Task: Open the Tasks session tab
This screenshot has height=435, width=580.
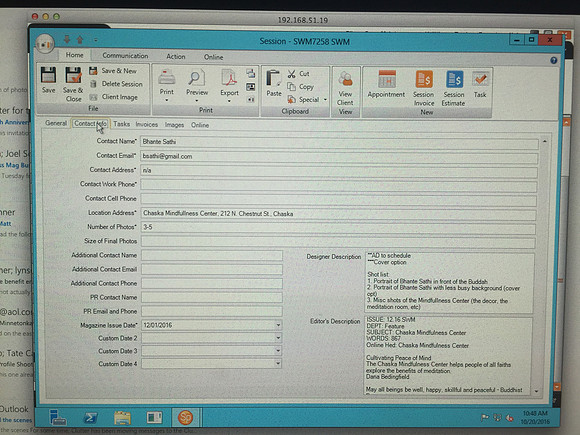Action: click(x=121, y=124)
